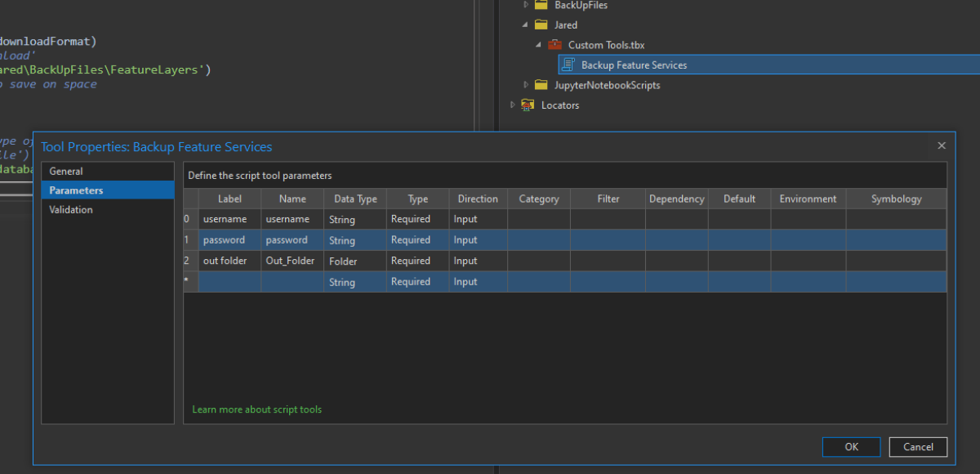Screen dimensions: 980x474
Task: Close the Tool Properties dialog
Action: (942, 145)
